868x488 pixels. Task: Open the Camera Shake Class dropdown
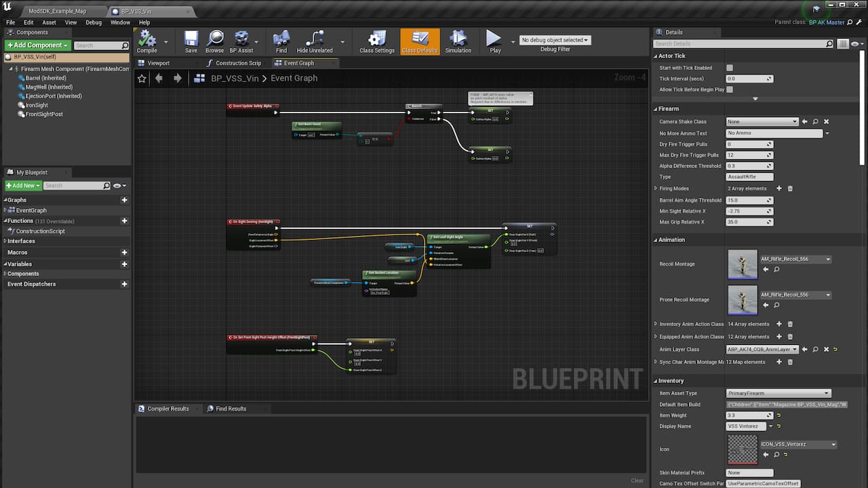pos(763,122)
